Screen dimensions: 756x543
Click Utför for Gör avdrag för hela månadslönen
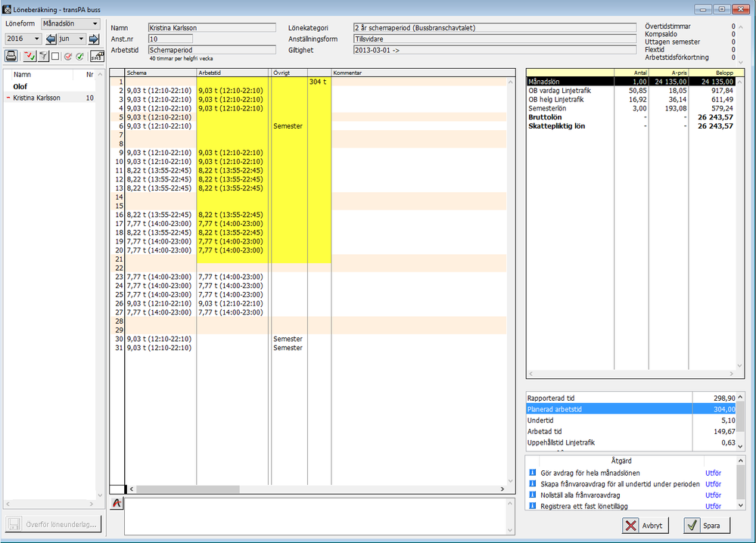click(x=713, y=473)
